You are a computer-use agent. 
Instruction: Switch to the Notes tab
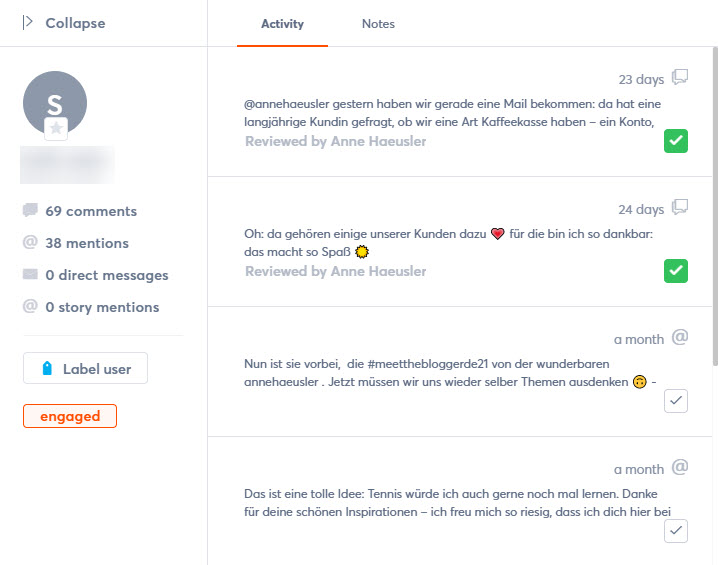point(378,24)
